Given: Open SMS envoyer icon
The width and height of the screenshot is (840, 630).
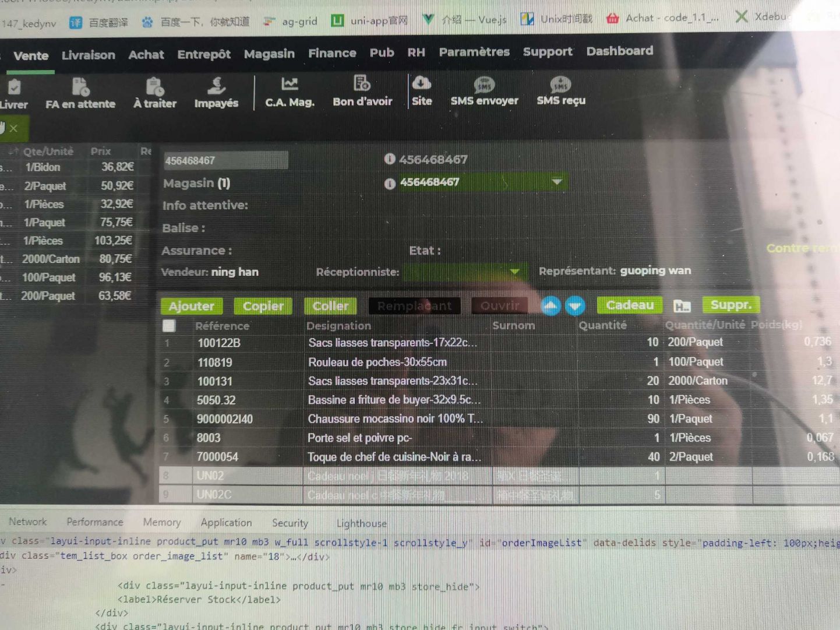Looking at the screenshot, I should click(x=484, y=85).
